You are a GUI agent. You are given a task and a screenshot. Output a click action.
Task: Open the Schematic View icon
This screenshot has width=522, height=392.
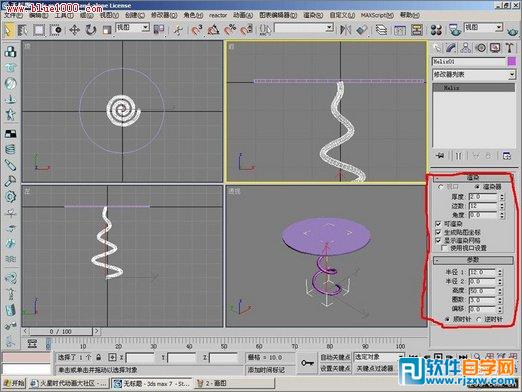[417, 30]
